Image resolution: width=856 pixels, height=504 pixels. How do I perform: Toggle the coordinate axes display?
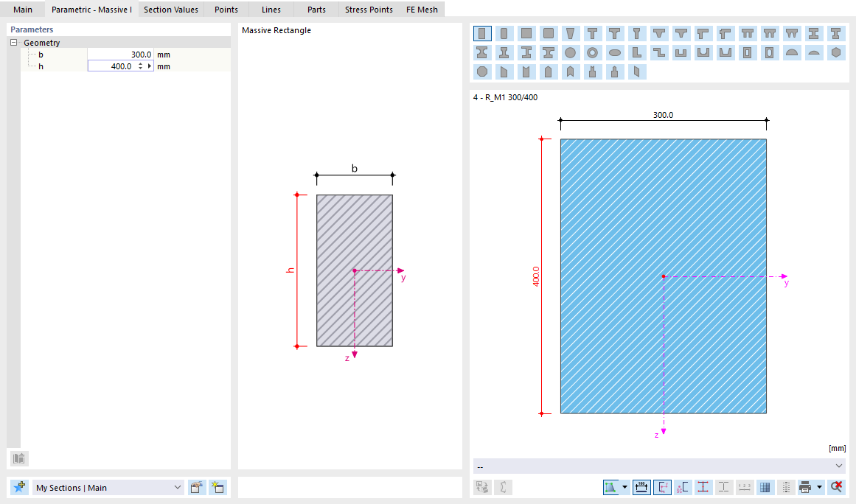click(x=663, y=487)
